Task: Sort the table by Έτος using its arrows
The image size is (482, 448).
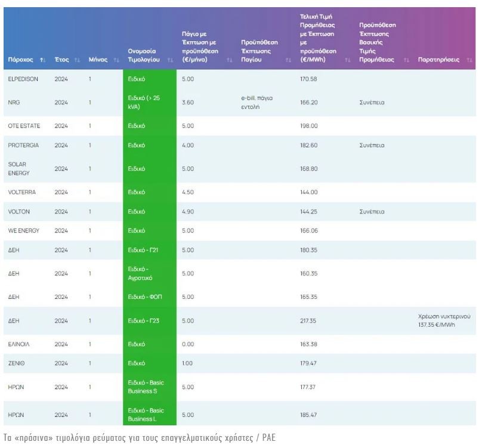Action: point(77,60)
